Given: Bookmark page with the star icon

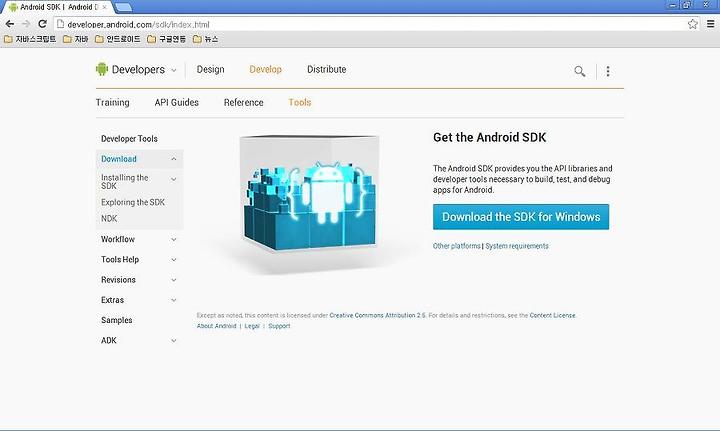Looking at the screenshot, I should pos(692,24).
